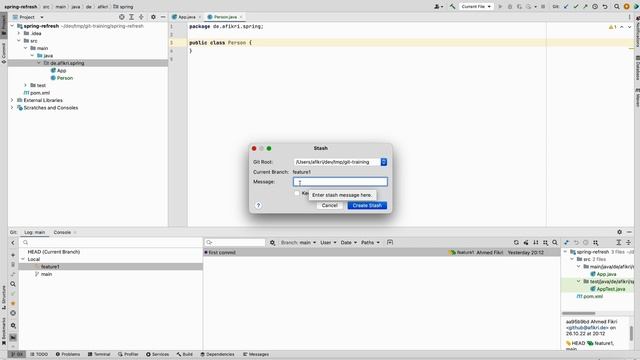Click the Git Push arrow icon
The width and height of the screenshot is (640, 360).
[585, 7]
